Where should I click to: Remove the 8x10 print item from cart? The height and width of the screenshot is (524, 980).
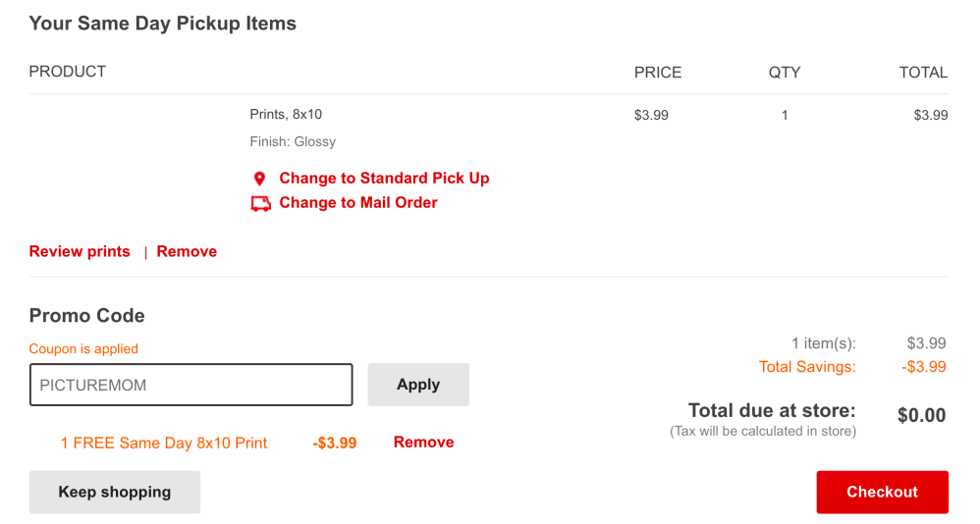click(187, 252)
